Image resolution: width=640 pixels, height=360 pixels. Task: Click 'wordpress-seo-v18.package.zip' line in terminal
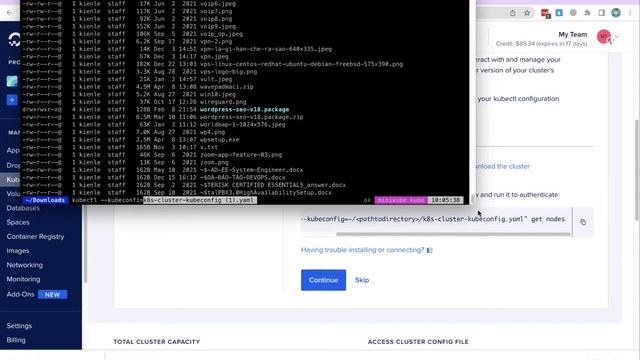click(x=251, y=117)
